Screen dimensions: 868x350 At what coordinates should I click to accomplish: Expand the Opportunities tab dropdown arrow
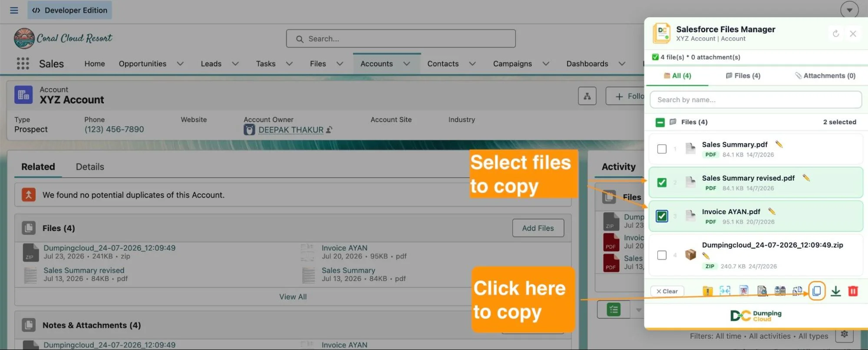tap(180, 64)
